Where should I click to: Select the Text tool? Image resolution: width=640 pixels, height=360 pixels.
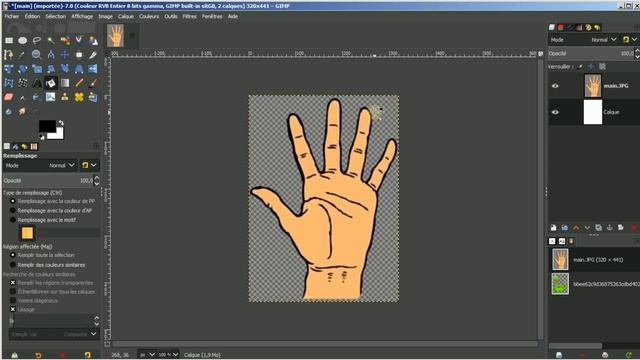point(37,83)
